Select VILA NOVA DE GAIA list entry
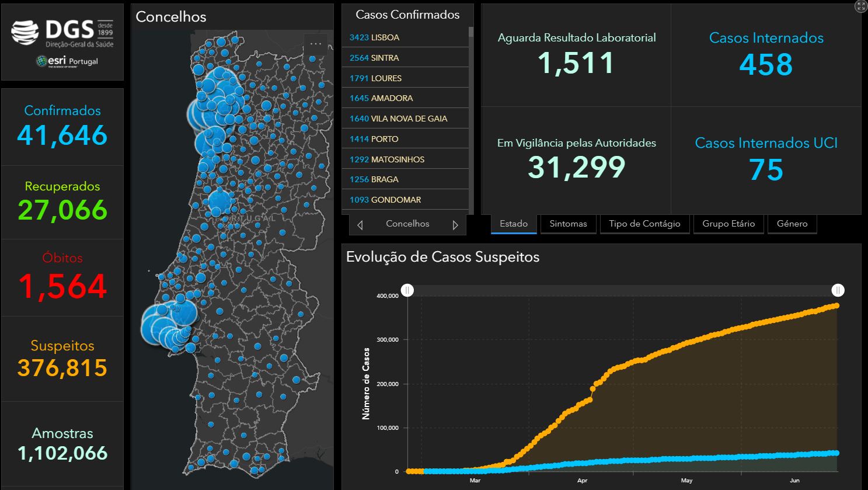 tap(405, 119)
